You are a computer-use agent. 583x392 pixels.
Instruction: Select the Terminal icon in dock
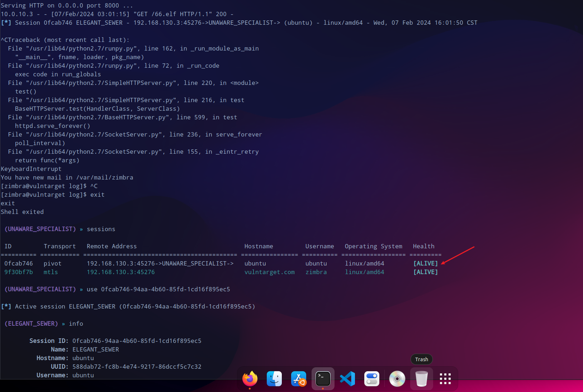tap(323, 379)
